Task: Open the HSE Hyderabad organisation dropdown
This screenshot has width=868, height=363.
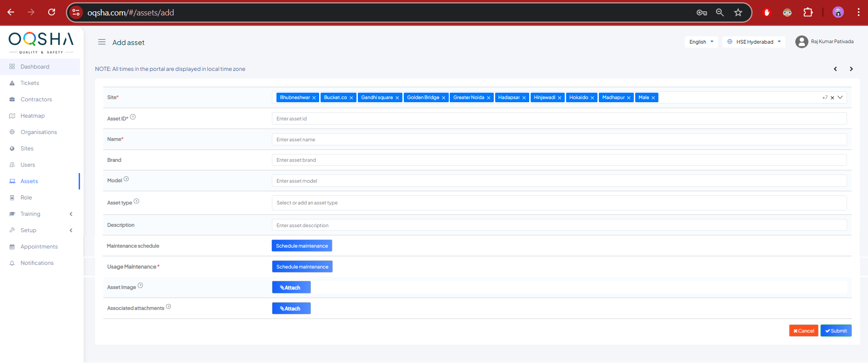Action: click(754, 42)
